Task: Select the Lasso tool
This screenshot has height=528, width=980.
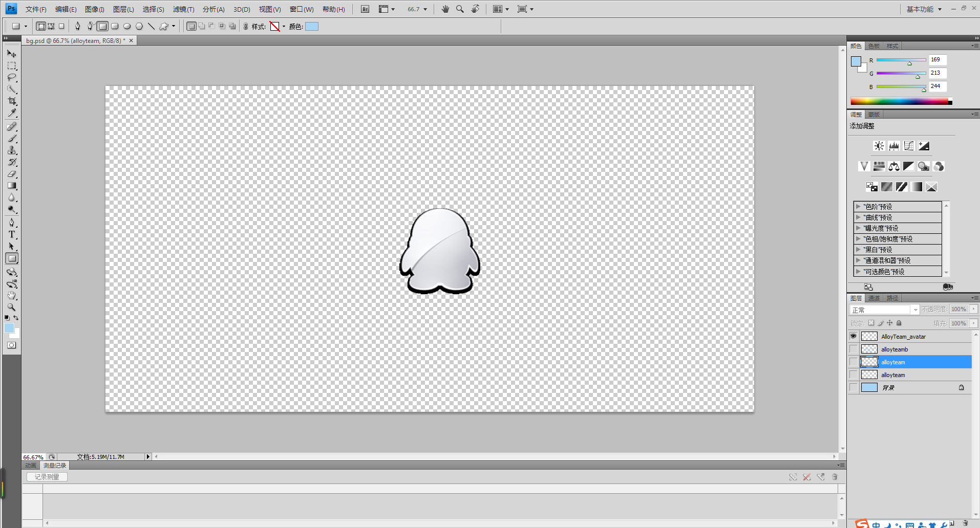Action: pos(12,78)
